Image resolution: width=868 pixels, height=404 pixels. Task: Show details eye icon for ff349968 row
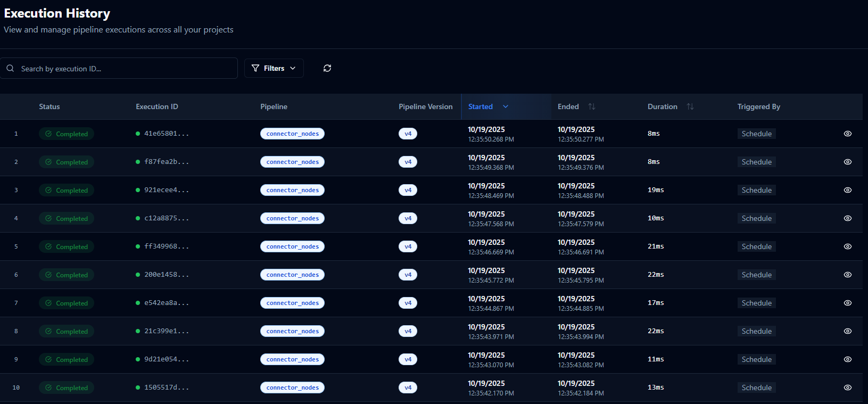click(x=848, y=246)
